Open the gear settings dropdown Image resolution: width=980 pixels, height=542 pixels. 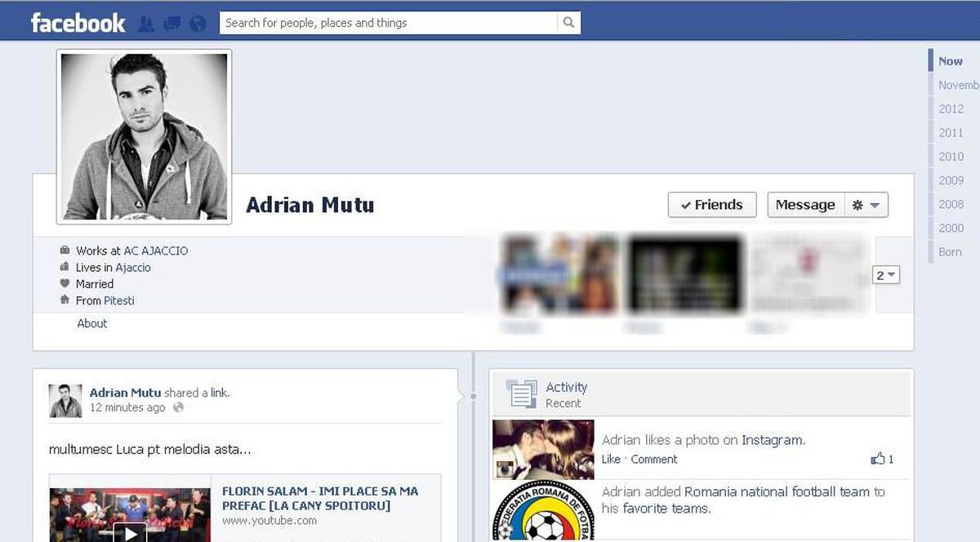(866, 205)
